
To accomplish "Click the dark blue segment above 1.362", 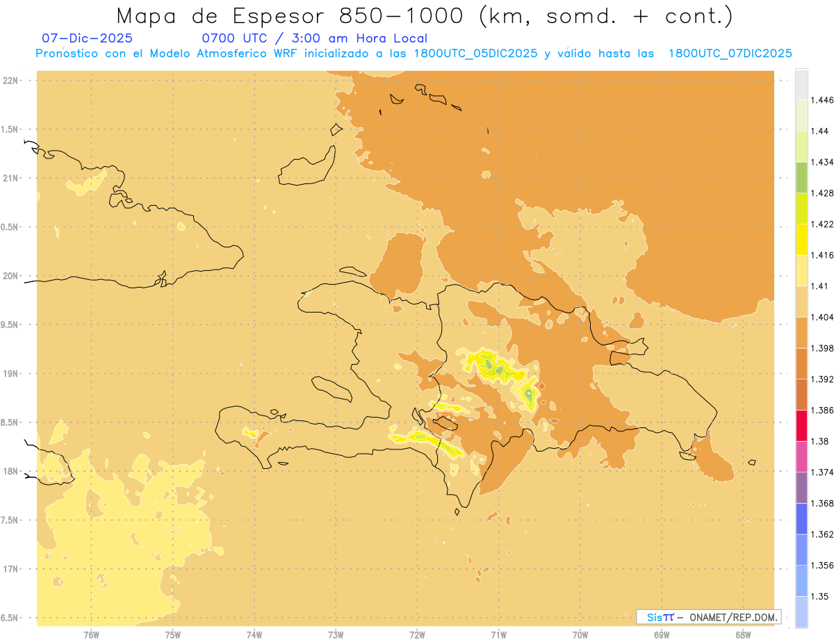I will (801, 519).
